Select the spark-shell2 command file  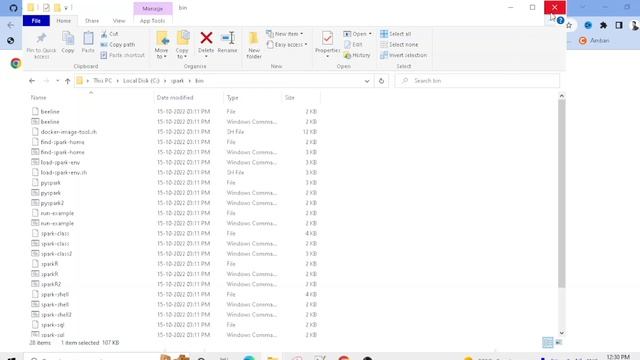point(56,315)
